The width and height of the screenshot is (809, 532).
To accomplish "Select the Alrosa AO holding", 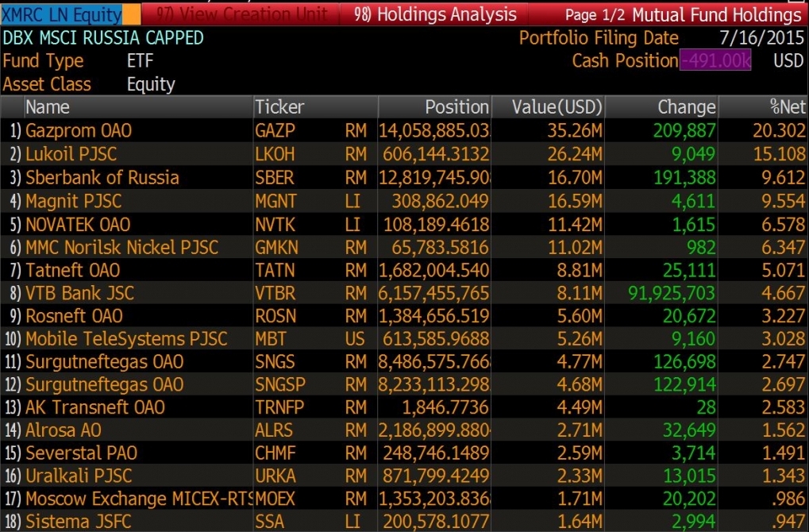I will click(x=64, y=430).
